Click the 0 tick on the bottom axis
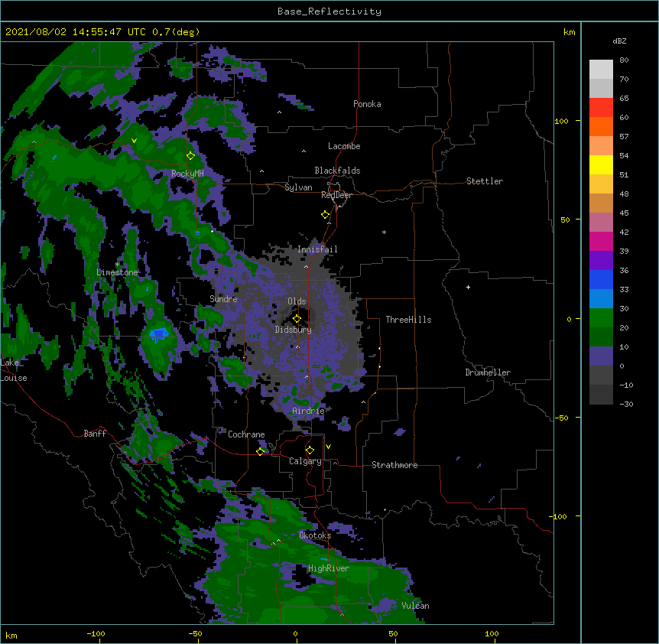This screenshot has height=644, width=659. pos(295,633)
